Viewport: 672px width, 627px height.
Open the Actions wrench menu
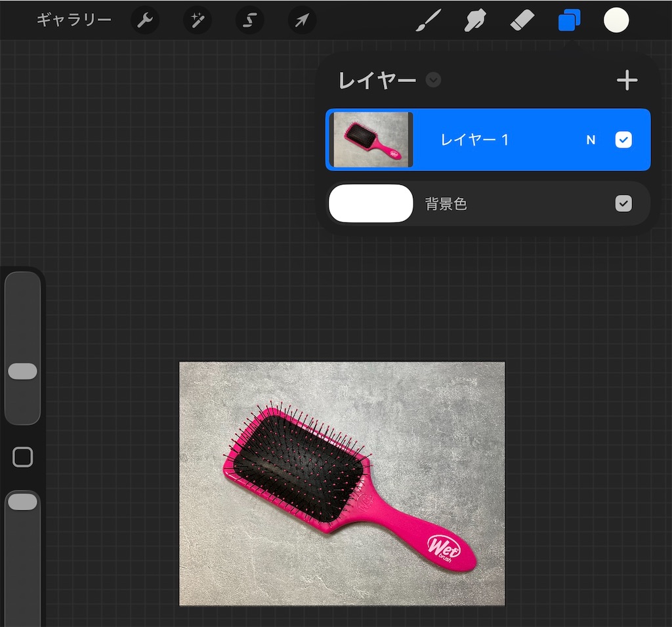[x=145, y=20]
